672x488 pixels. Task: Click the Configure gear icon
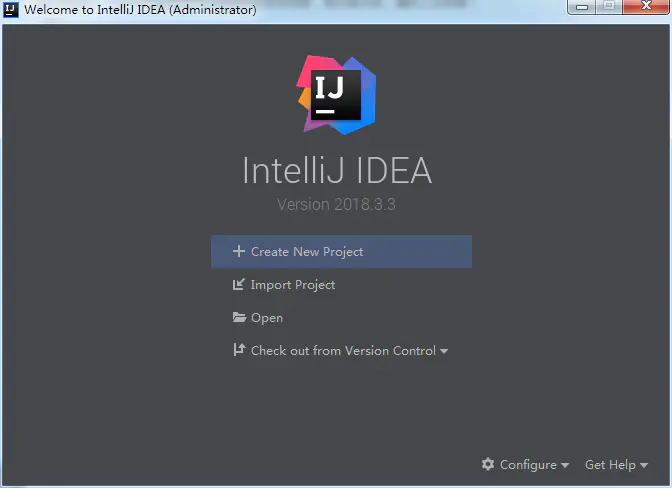point(488,464)
